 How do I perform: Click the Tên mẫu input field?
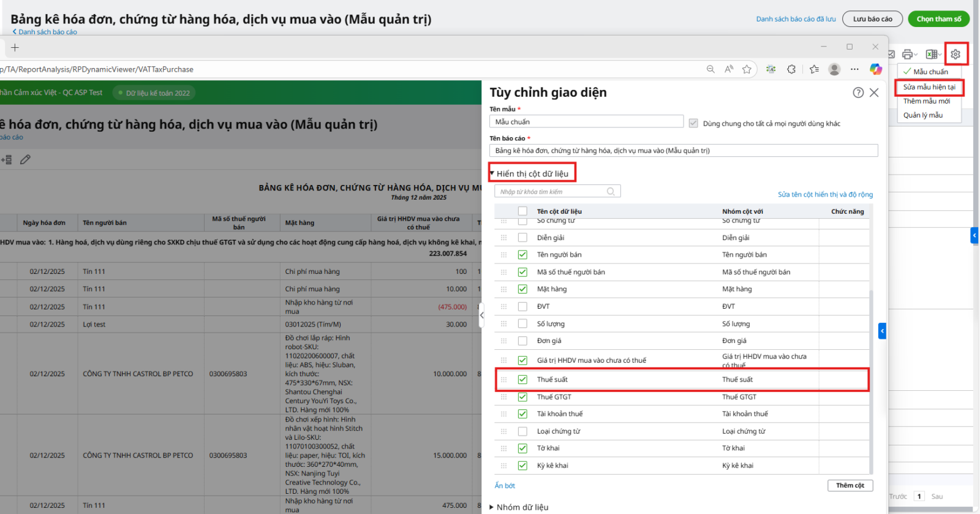point(586,122)
